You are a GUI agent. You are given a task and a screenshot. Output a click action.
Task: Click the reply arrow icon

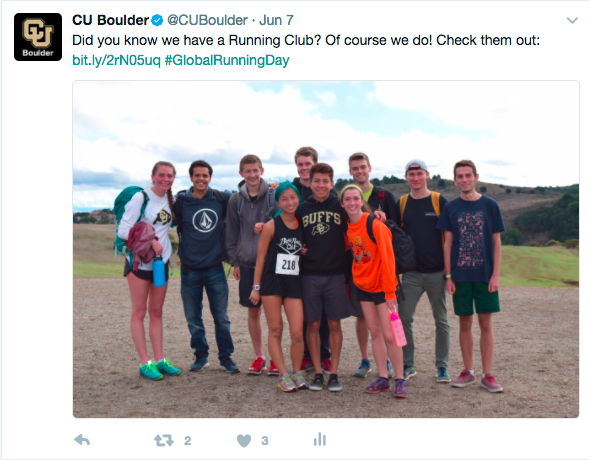[82, 440]
